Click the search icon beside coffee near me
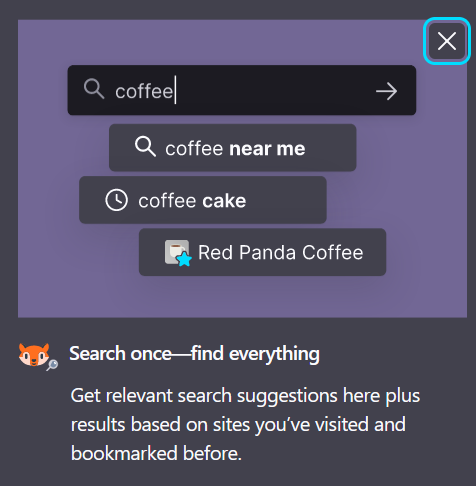The height and width of the screenshot is (486, 476). tap(145, 146)
